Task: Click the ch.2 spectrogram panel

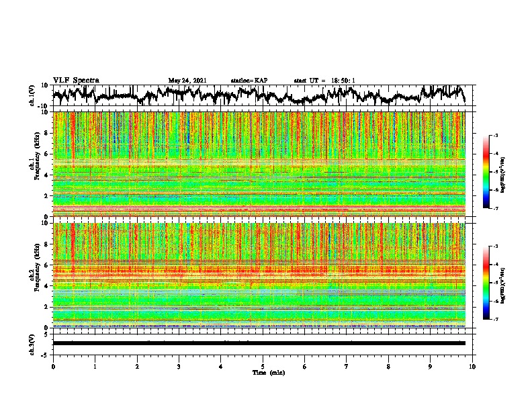Action: pyautogui.click(x=259, y=275)
